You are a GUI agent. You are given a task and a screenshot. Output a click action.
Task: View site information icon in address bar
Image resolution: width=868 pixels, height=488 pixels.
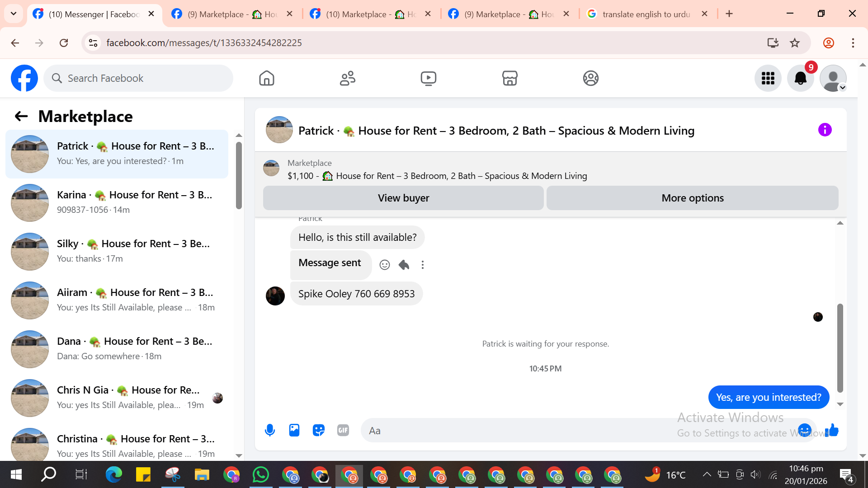coord(93,43)
